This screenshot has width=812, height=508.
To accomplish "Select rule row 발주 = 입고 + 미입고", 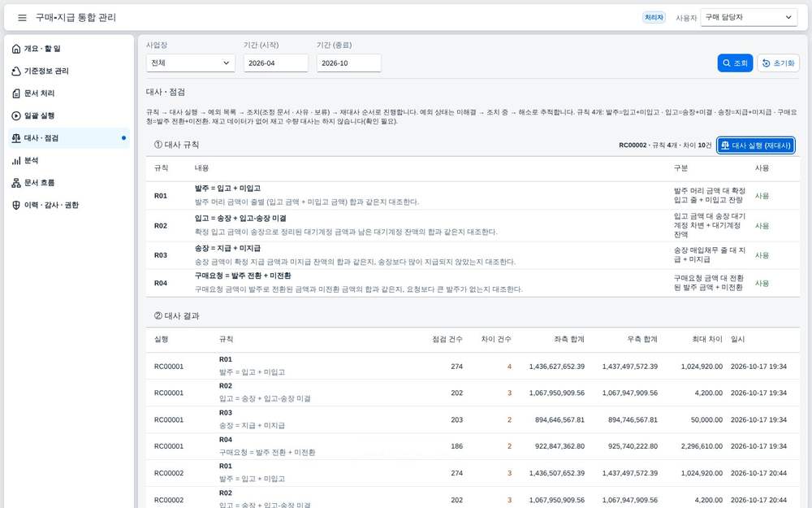I will tap(473, 196).
